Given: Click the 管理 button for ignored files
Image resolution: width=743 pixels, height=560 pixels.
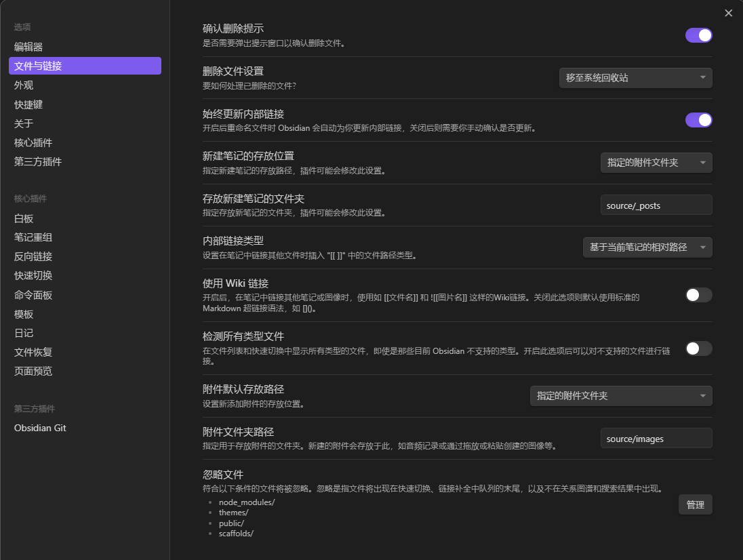Looking at the screenshot, I should (x=695, y=504).
